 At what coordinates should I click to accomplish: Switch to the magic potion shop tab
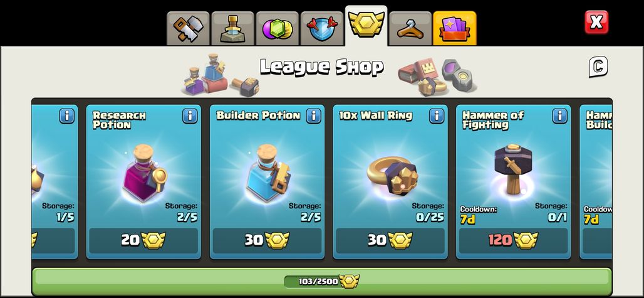(232, 28)
